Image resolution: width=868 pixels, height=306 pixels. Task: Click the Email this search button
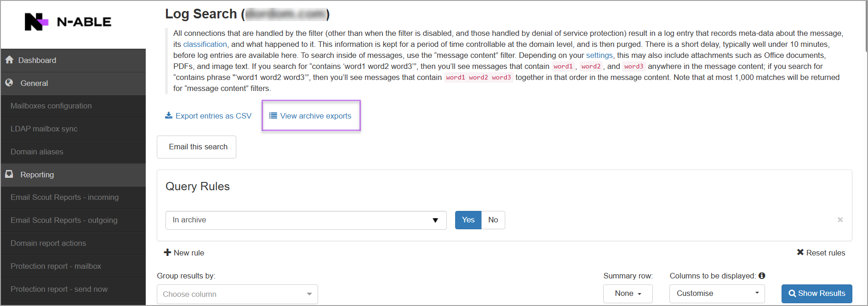(x=197, y=147)
